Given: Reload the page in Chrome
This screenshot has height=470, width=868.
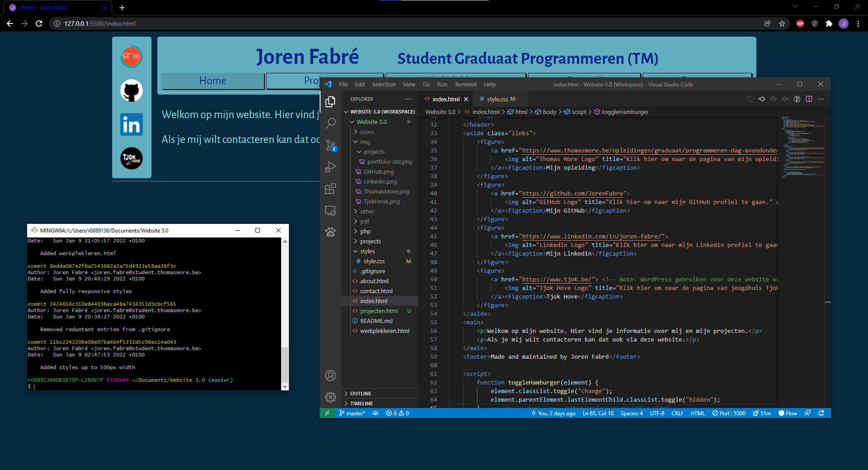Looking at the screenshot, I should point(39,24).
